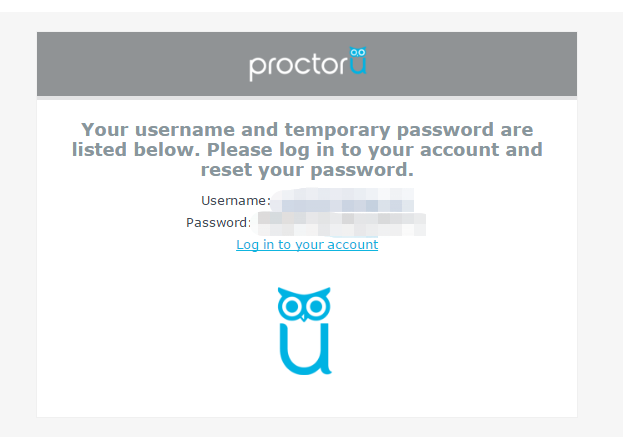Click the 'proctor' white wordmark text

[299, 66]
